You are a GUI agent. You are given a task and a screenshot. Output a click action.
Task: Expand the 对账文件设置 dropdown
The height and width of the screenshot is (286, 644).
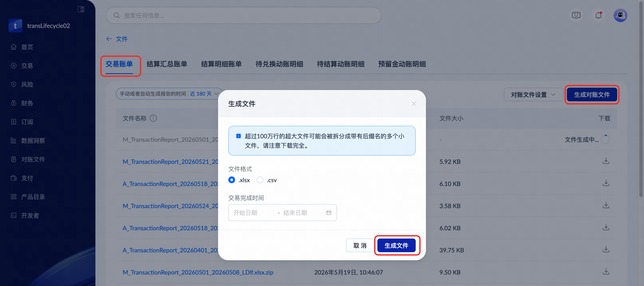coord(533,94)
